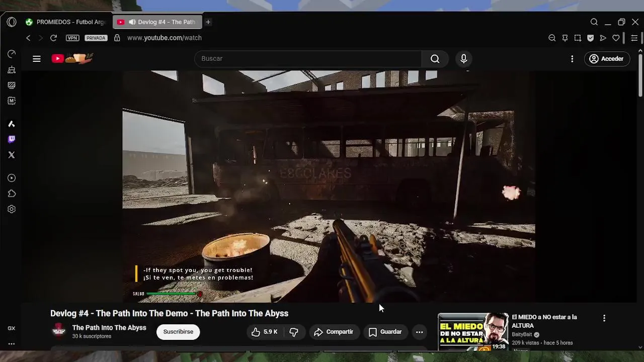
Task: Click BaityBait channel name
Action: click(x=522, y=334)
